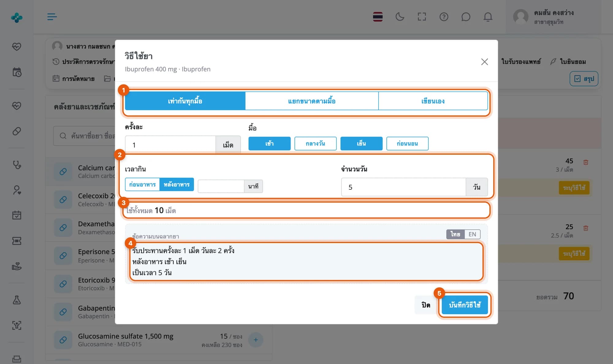Enter fullscreen with the expand icon
This screenshot has height=364, width=613.
(422, 17)
